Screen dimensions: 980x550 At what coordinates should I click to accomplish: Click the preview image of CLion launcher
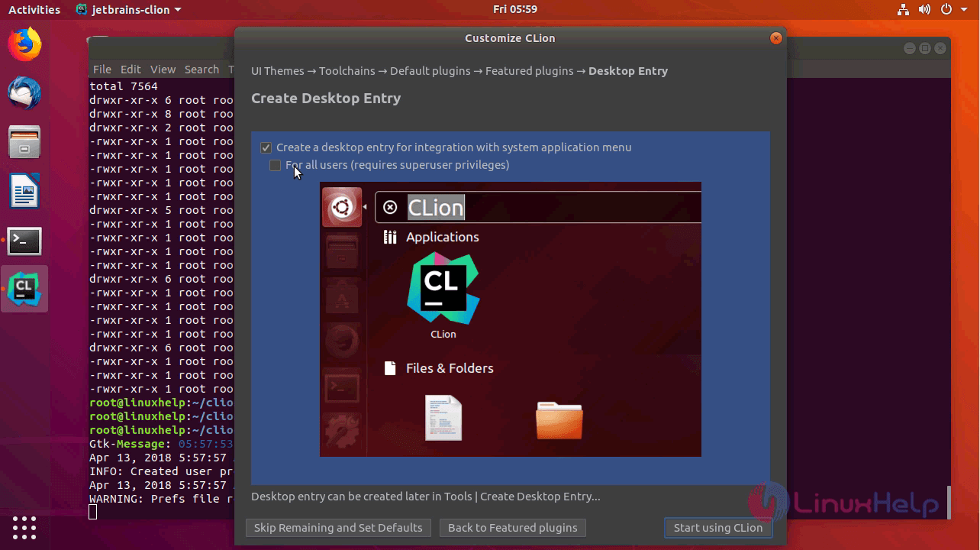pos(510,319)
